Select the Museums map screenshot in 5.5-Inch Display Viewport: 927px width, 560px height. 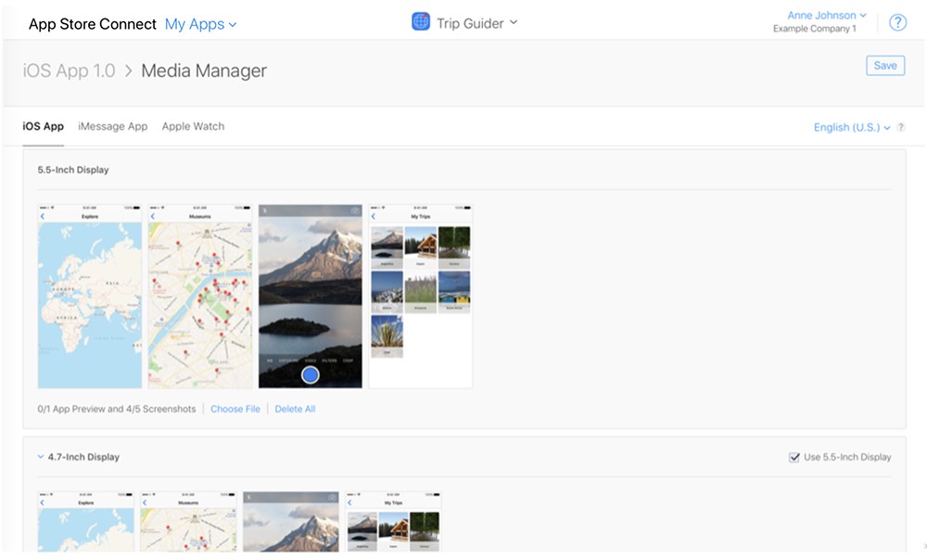200,297
